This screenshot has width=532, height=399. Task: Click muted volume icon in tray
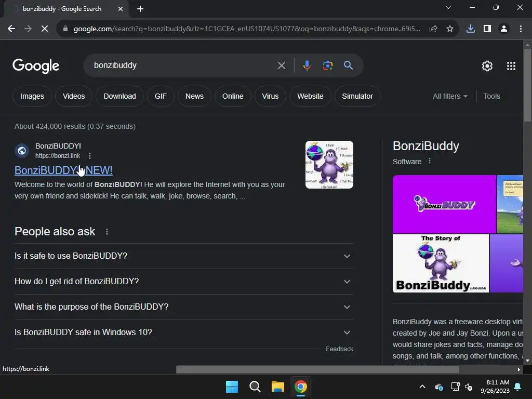click(x=469, y=387)
